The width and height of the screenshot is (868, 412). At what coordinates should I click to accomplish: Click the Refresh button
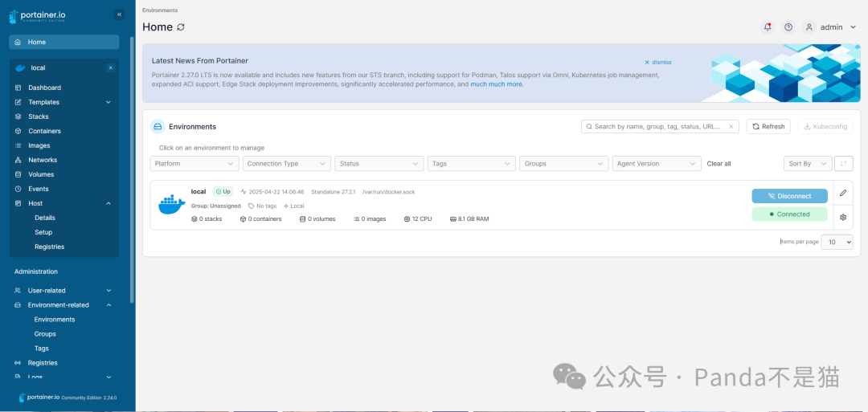point(768,127)
